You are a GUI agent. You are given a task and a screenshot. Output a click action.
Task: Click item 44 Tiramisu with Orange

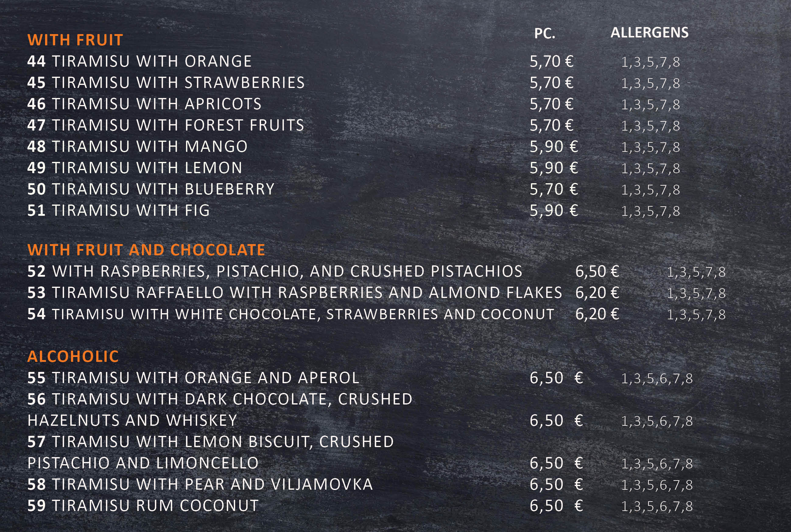click(139, 61)
